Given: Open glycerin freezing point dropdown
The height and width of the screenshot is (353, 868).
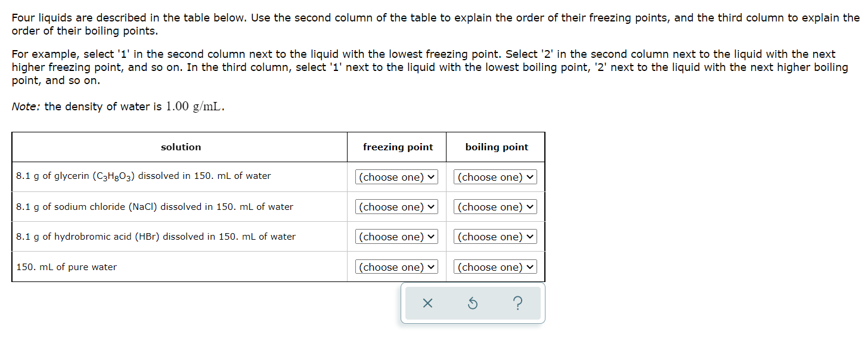Looking at the screenshot, I should 397,177.
